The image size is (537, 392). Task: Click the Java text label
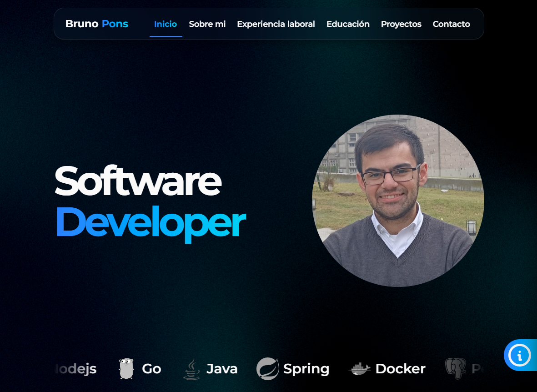click(x=222, y=369)
